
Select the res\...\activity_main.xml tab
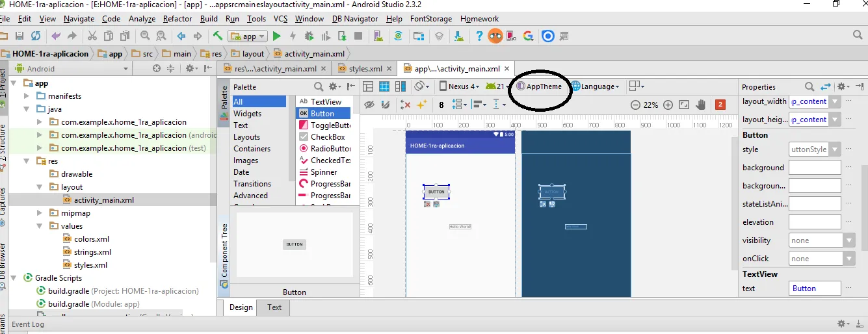(275, 68)
